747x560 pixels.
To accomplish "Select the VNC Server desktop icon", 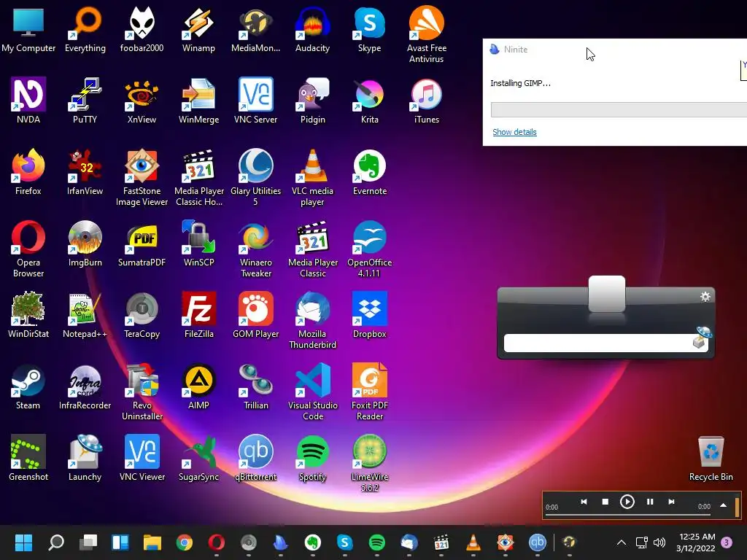I will pos(255,101).
